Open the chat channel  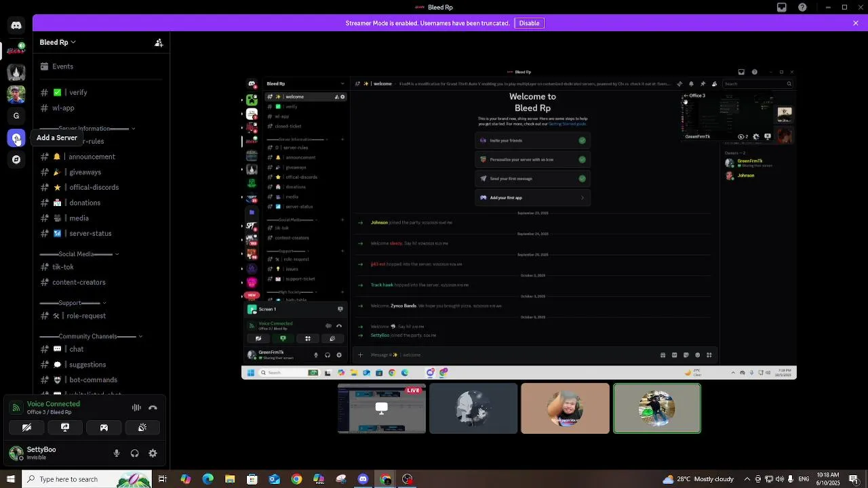[x=102, y=349]
